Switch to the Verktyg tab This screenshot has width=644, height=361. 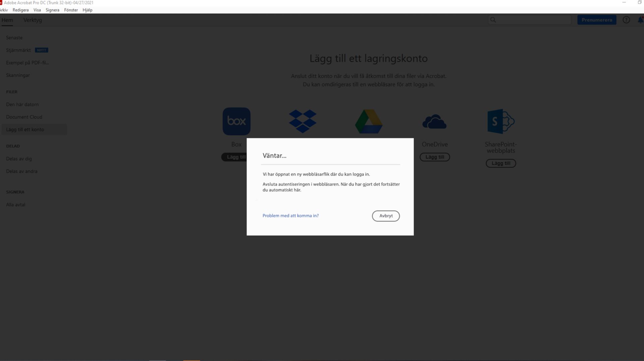(x=33, y=20)
